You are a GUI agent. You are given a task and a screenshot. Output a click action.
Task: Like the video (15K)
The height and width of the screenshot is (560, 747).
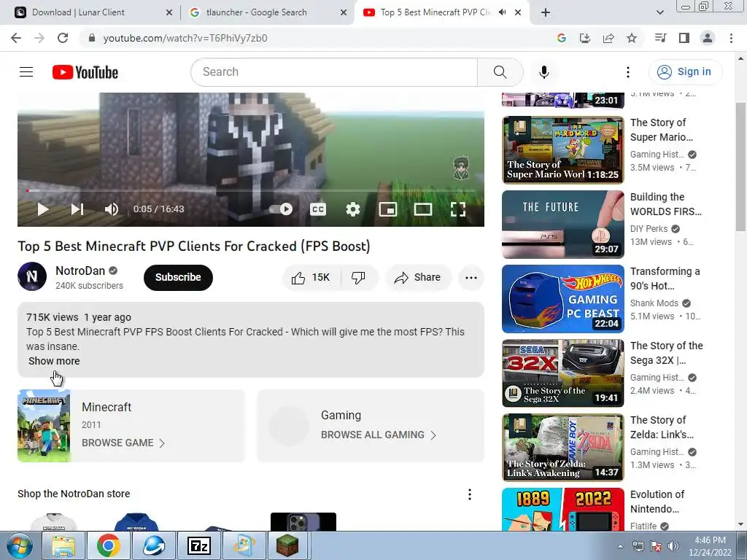(311, 278)
